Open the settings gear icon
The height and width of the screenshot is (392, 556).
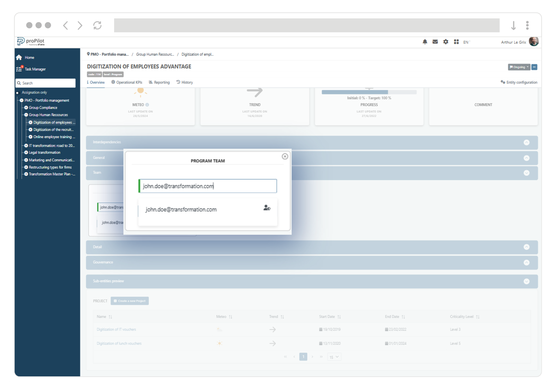pos(446,42)
